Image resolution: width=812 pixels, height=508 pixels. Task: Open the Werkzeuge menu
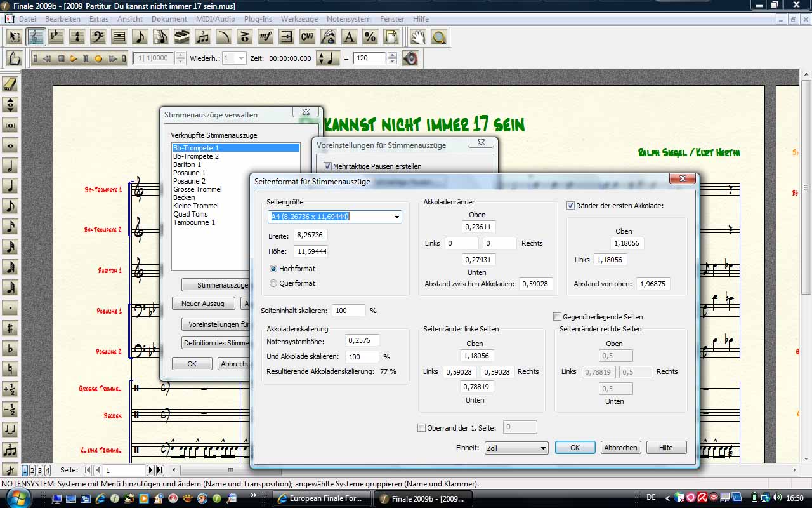pyautogui.click(x=299, y=19)
